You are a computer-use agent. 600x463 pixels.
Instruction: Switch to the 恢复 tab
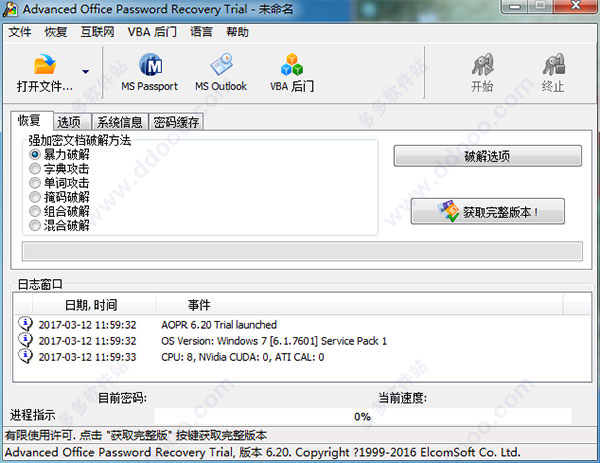30,121
